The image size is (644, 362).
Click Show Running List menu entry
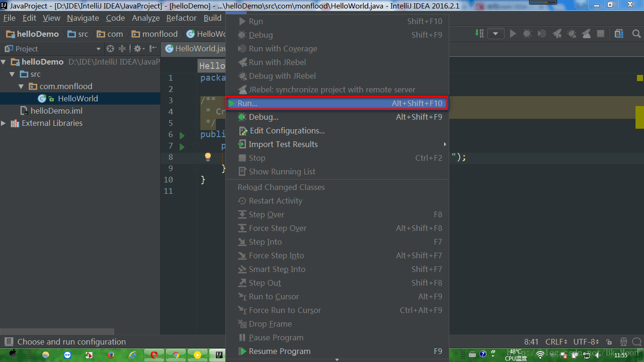337,172
